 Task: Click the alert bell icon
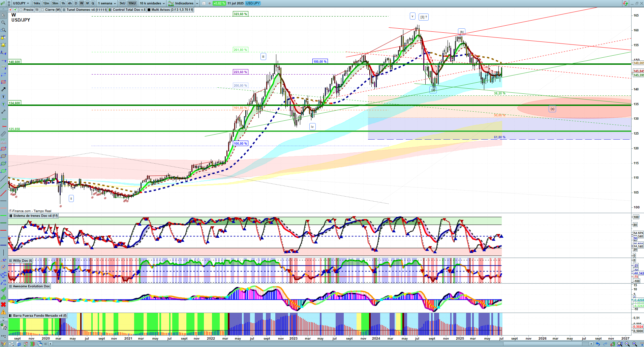point(3,45)
